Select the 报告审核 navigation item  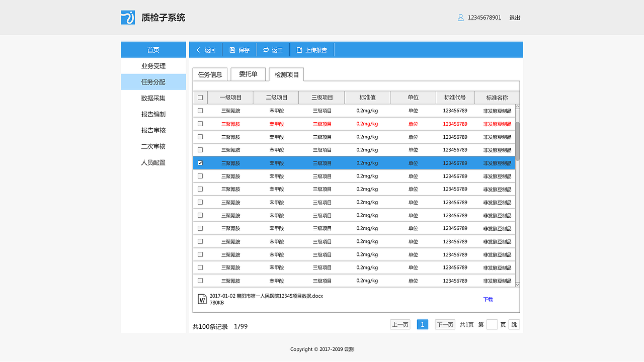(153, 130)
